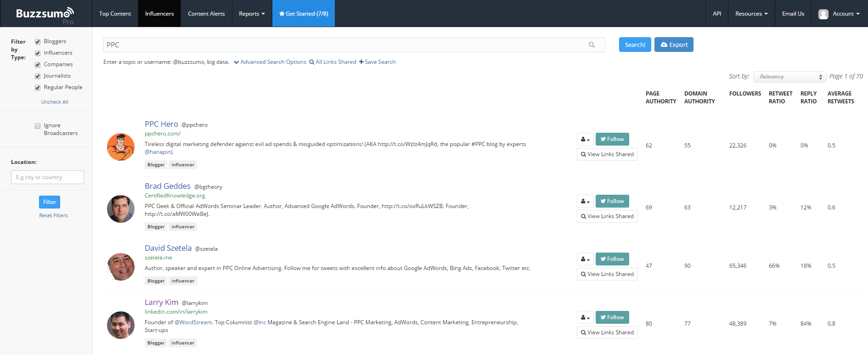Click the @WordStream mention link

pyautogui.click(x=193, y=322)
